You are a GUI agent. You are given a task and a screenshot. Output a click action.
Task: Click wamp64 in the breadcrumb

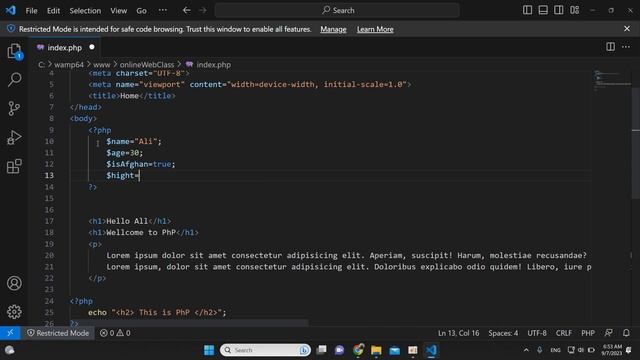click(x=69, y=64)
